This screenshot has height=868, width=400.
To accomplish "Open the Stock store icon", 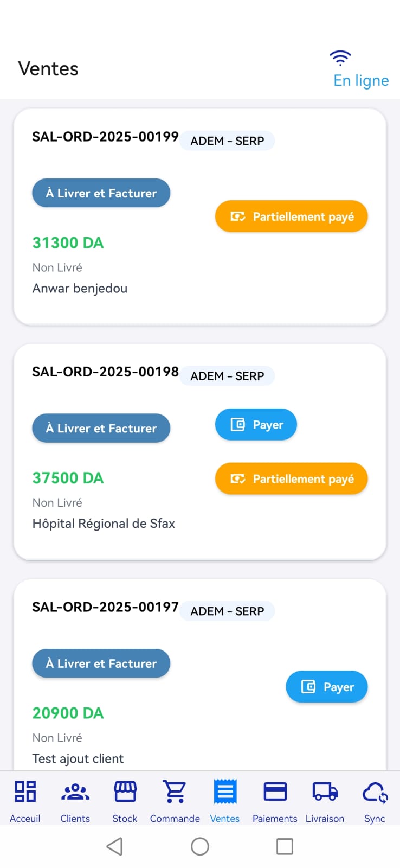I will pos(125,792).
